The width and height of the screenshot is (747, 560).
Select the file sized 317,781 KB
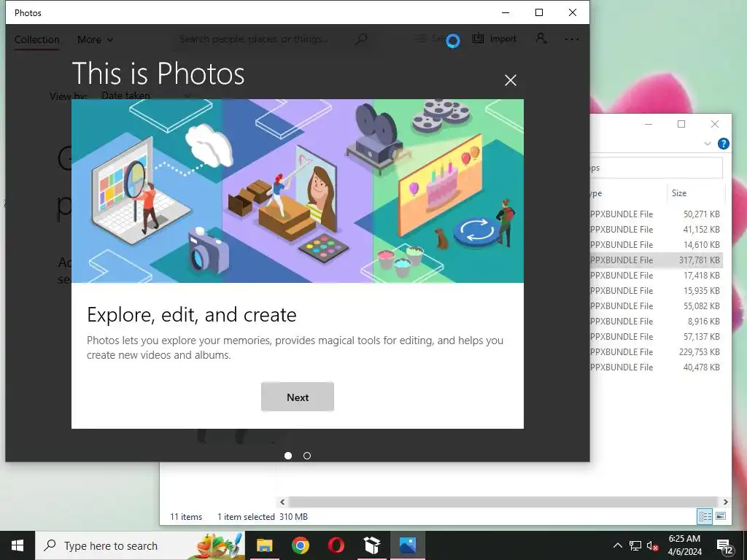[x=656, y=260]
